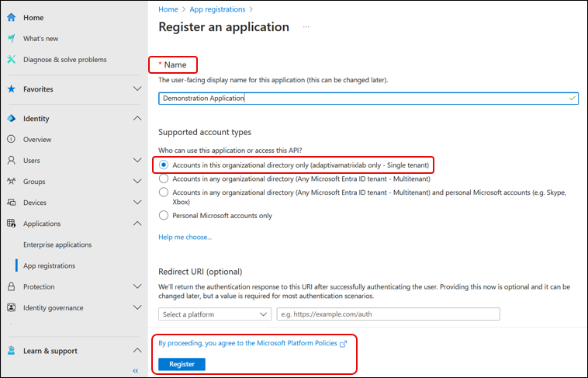Click the Devices icon in sidebar

[12, 203]
